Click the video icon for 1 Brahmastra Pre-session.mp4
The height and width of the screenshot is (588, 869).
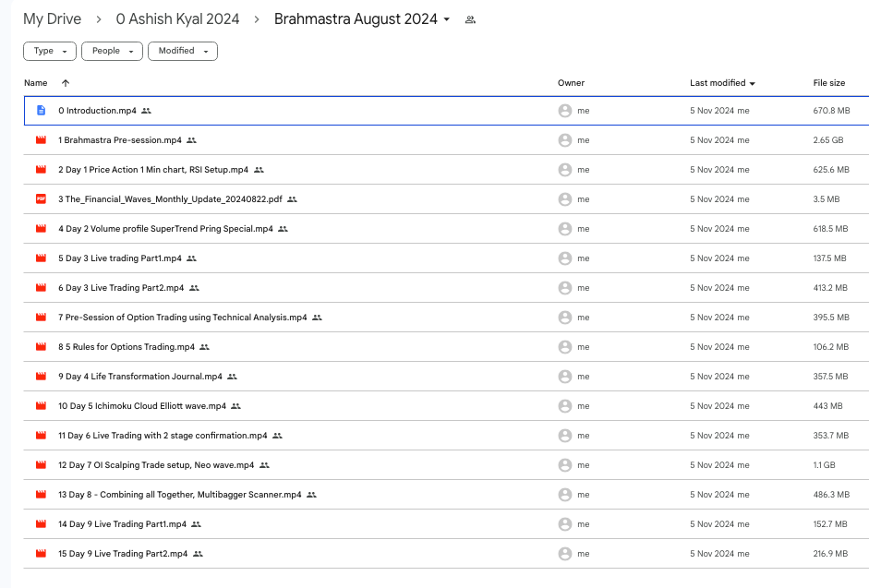[x=41, y=140]
